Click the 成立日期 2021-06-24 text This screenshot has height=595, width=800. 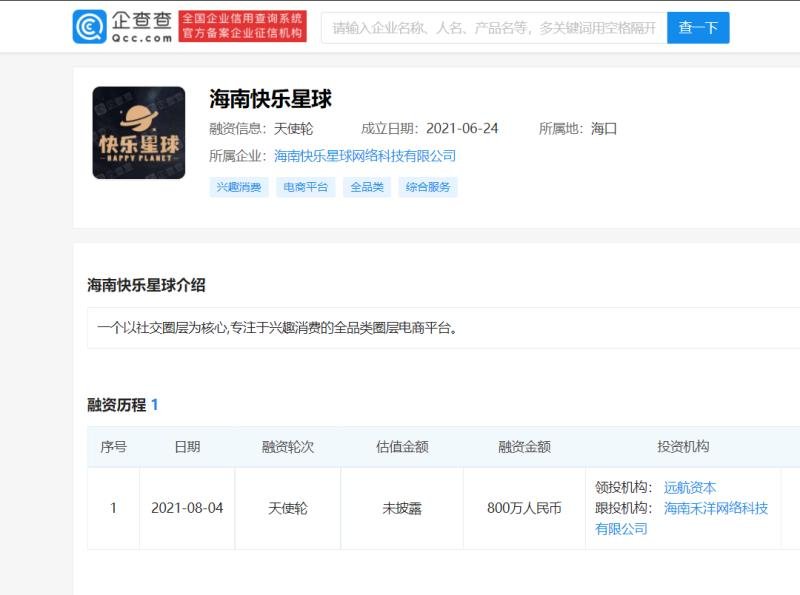tap(430, 129)
